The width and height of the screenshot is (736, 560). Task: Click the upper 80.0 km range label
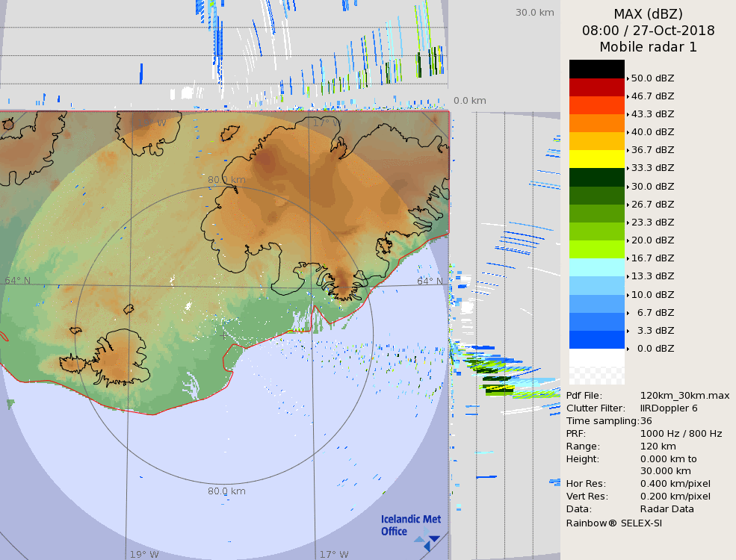226,180
